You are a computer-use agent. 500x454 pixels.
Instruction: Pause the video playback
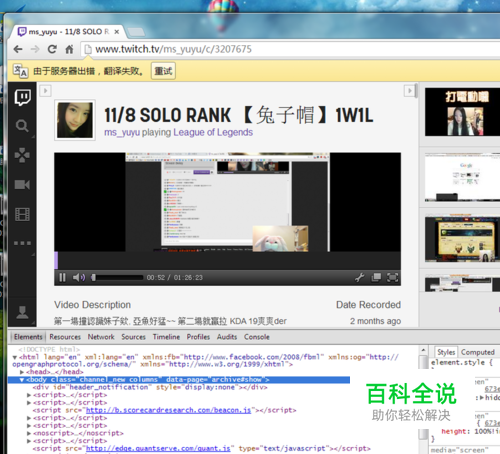pyautogui.click(x=62, y=277)
